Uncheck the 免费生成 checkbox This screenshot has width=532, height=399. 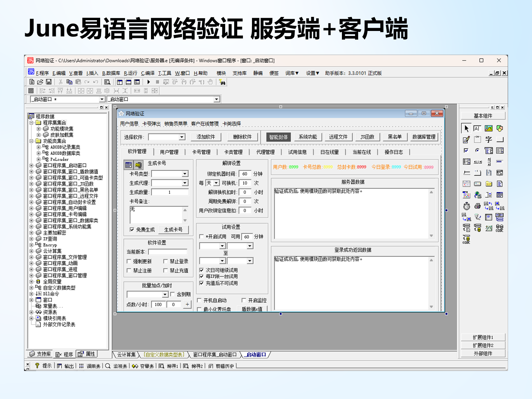coord(132,230)
